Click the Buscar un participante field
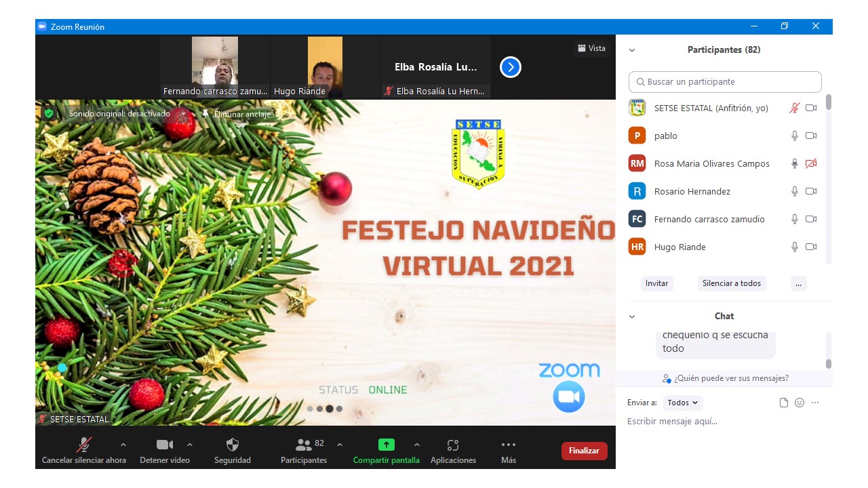Image resolution: width=868 pixels, height=488 pixels. [x=725, y=82]
